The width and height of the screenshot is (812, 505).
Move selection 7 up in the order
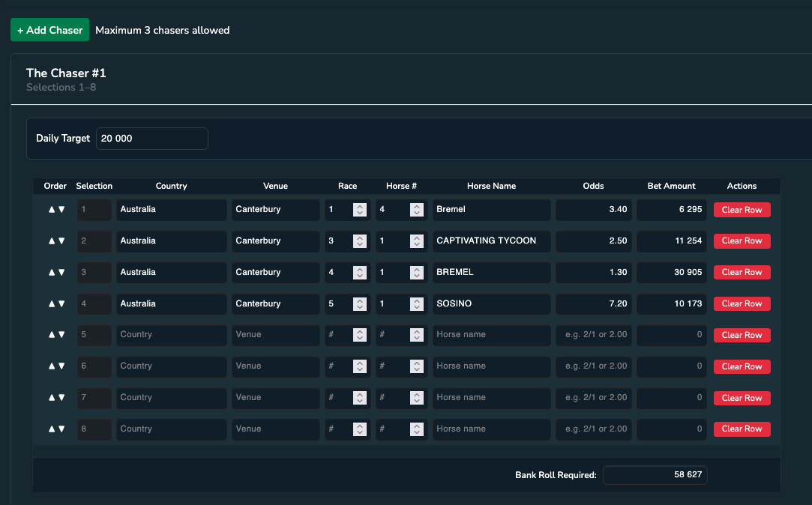52,398
